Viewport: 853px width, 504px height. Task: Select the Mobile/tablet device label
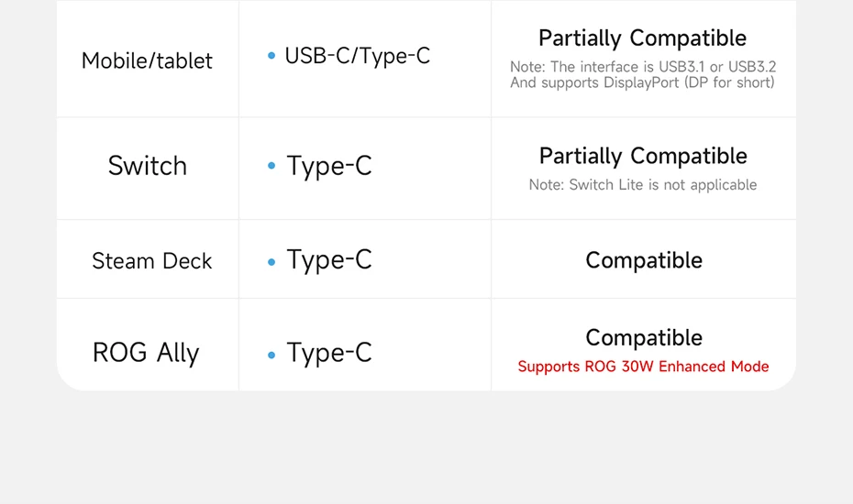147,61
